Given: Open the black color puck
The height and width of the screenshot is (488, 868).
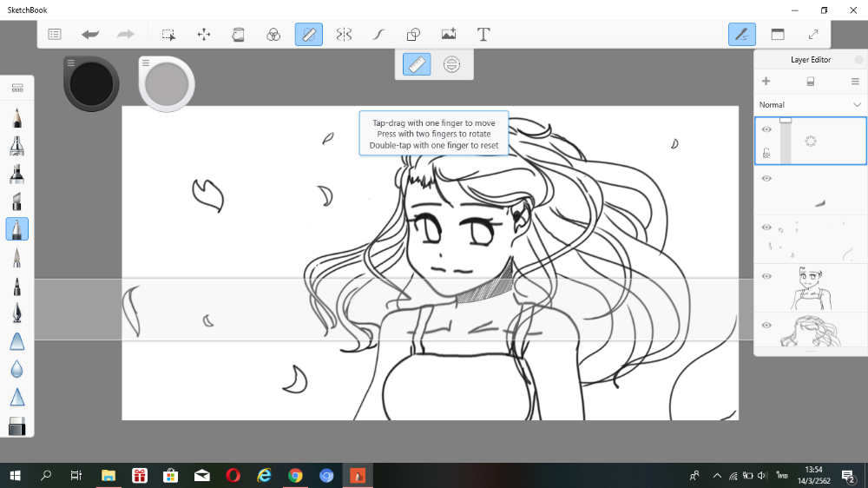Looking at the screenshot, I should click(x=91, y=84).
